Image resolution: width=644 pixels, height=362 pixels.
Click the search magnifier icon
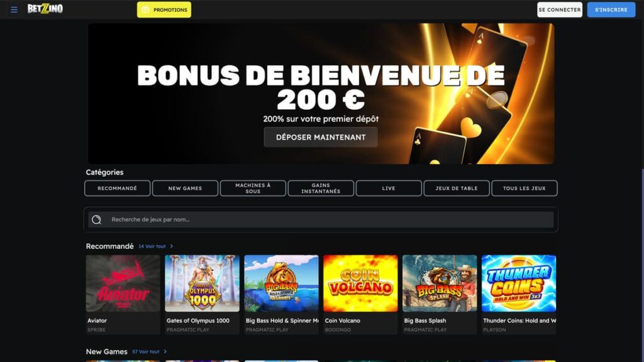click(x=96, y=219)
